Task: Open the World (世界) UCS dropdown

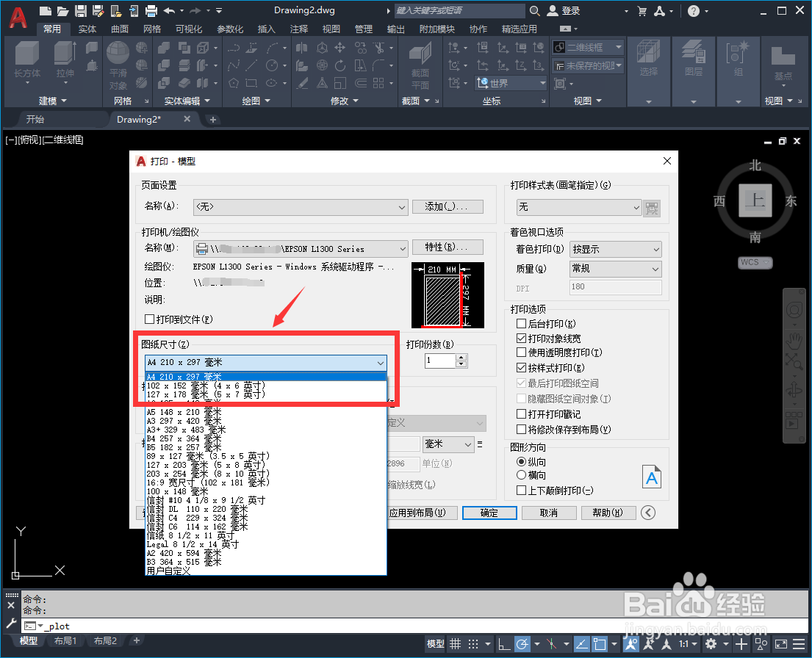Action: pos(511,83)
